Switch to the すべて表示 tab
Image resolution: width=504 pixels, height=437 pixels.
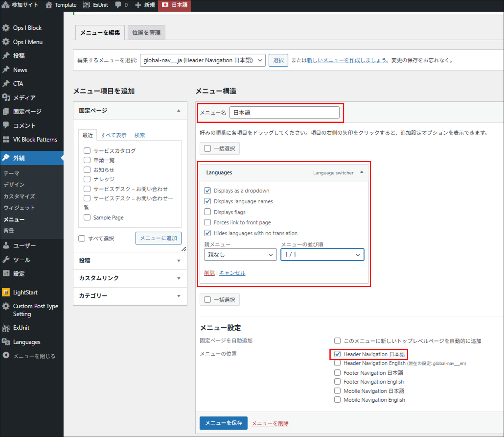coord(113,135)
